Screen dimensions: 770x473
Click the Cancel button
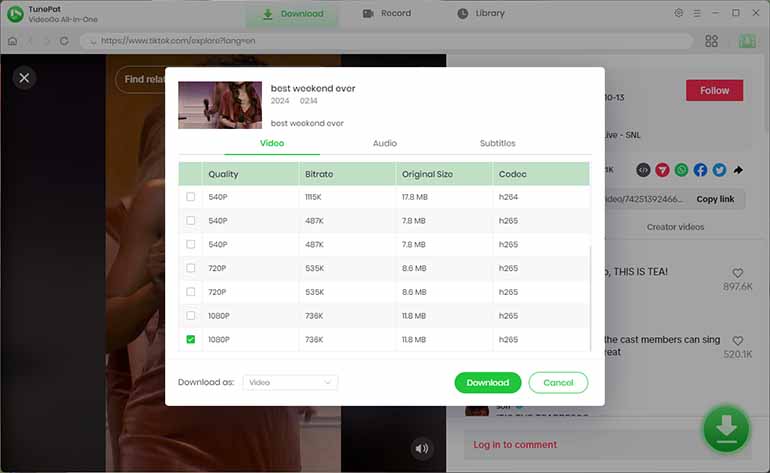point(558,382)
